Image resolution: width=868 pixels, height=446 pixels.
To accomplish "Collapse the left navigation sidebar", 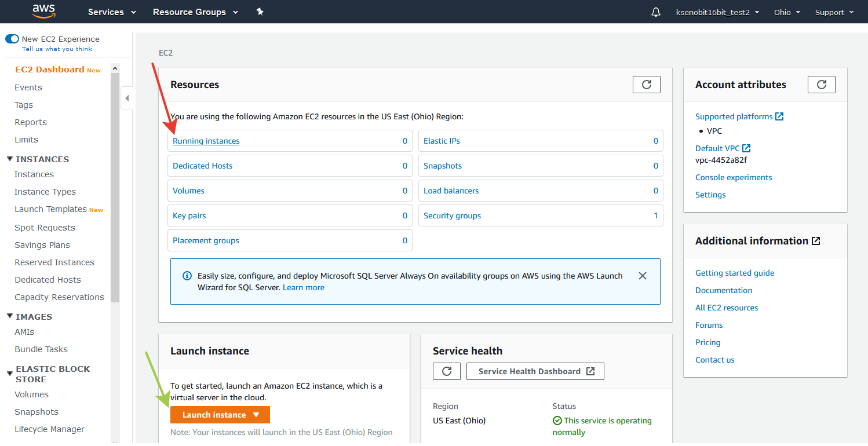I will point(127,98).
